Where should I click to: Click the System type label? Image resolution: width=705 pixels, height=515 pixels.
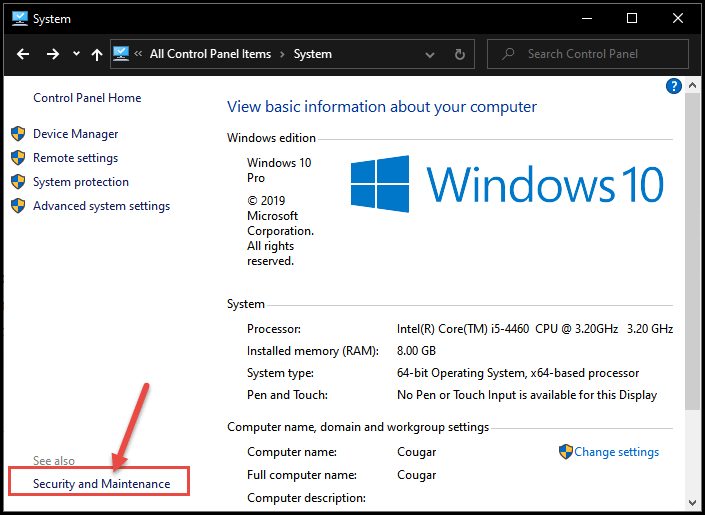(281, 373)
